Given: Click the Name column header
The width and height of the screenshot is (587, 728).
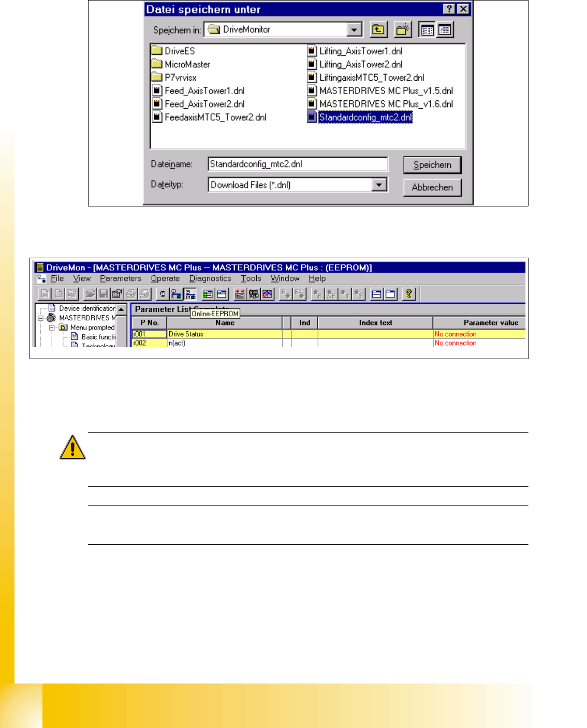Looking at the screenshot, I should click(225, 322).
